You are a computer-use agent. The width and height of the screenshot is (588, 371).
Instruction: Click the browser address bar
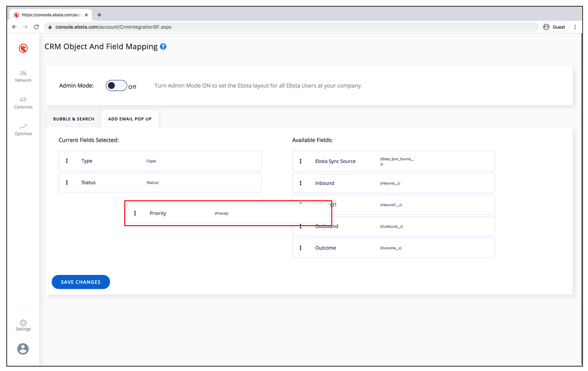click(x=287, y=27)
